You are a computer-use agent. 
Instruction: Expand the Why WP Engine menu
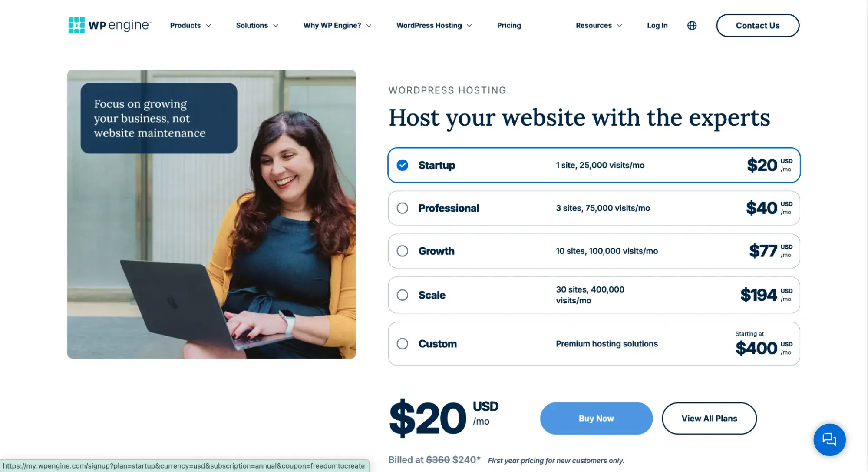point(337,25)
